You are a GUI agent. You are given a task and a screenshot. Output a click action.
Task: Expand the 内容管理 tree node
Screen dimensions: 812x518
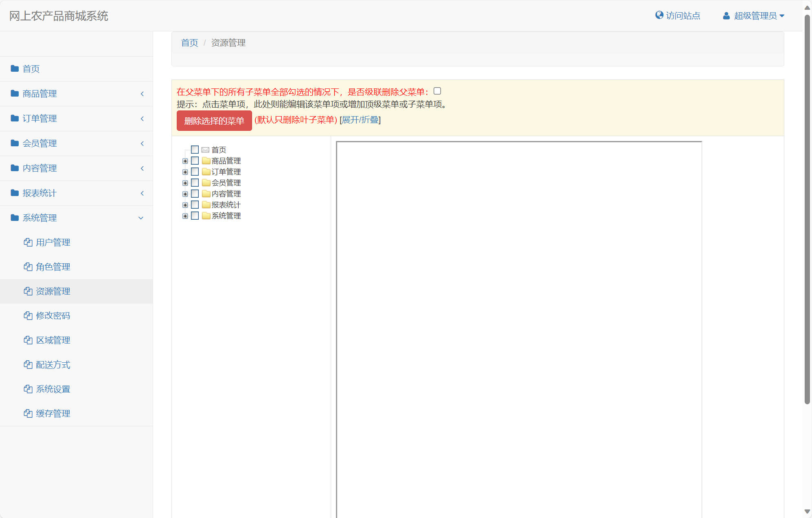[x=185, y=194]
